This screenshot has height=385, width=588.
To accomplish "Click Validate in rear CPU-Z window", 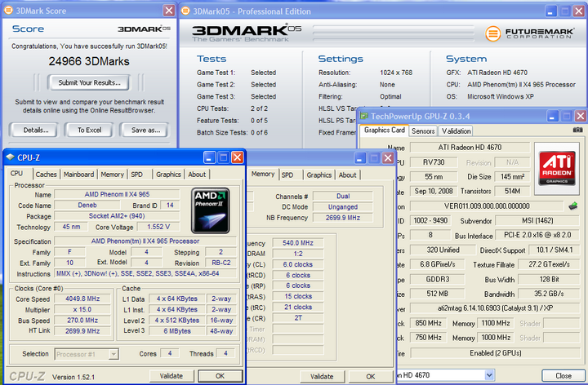I will point(322,376).
